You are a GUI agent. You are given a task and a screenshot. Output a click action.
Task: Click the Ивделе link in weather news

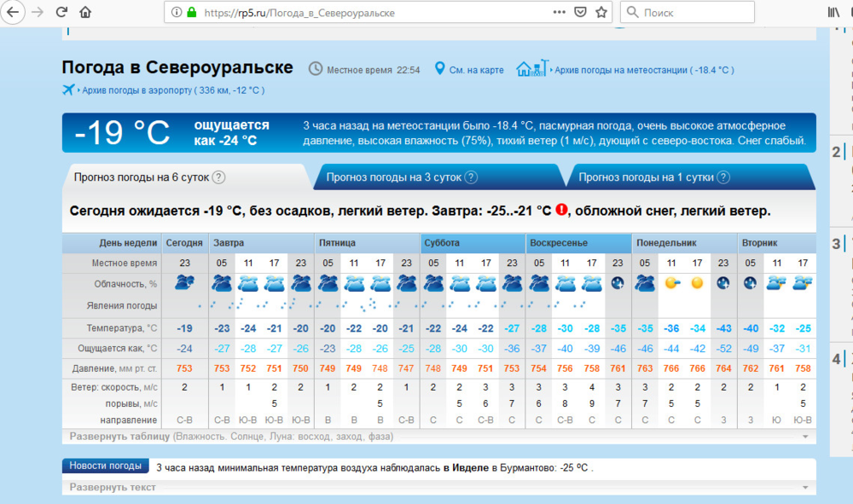[x=466, y=467]
